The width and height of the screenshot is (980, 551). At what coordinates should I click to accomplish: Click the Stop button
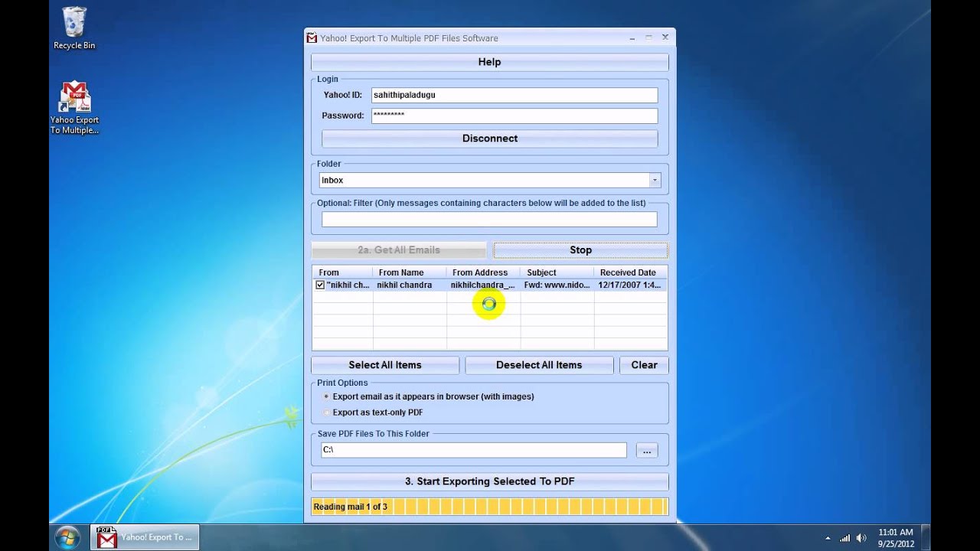click(x=580, y=250)
